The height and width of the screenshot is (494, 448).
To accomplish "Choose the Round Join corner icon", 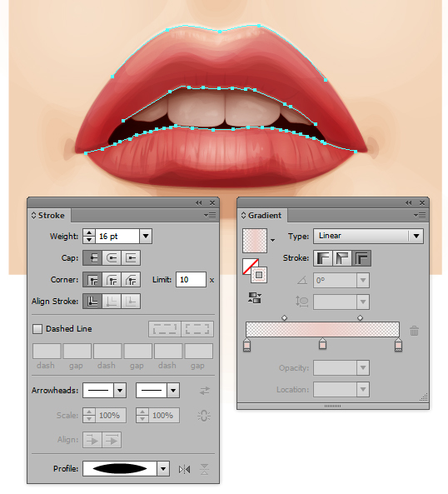I will (x=112, y=280).
